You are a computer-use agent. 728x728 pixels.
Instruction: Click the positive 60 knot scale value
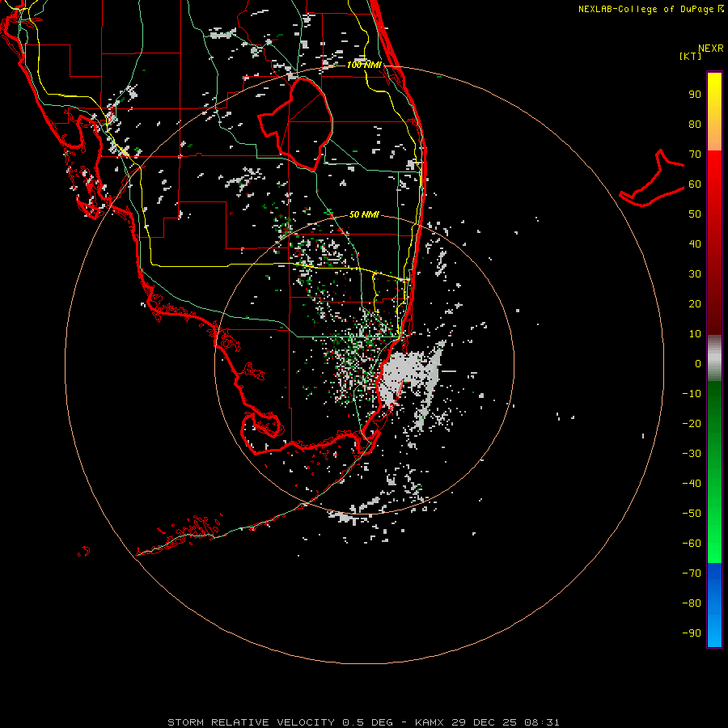pyautogui.click(x=695, y=184)
